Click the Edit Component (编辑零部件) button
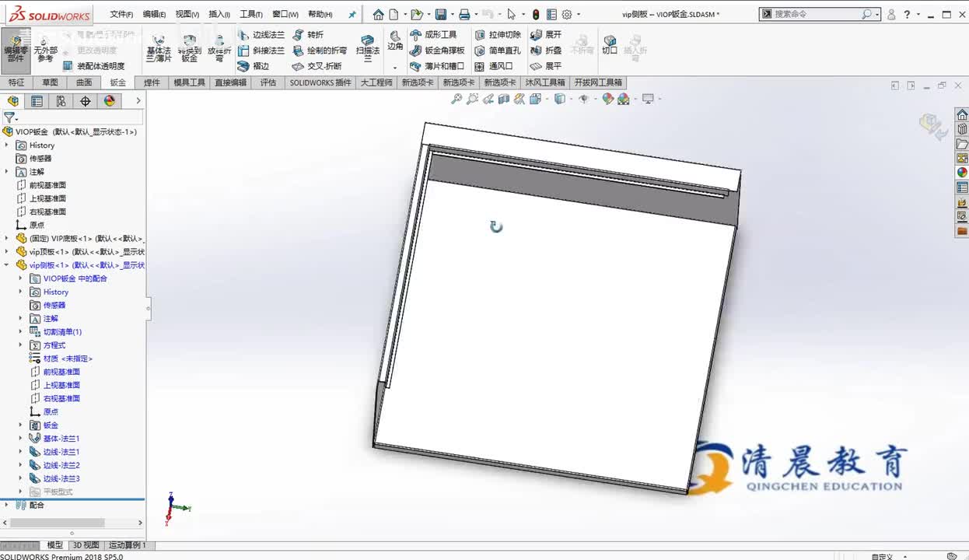The width and height of the screenshot is (969, 560). tap(16, 49)
